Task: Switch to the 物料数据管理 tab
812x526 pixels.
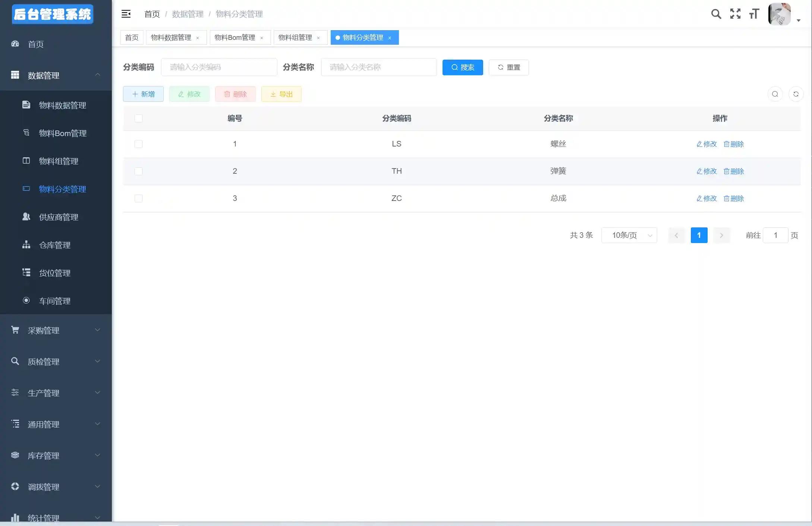Action: point(171,38)
